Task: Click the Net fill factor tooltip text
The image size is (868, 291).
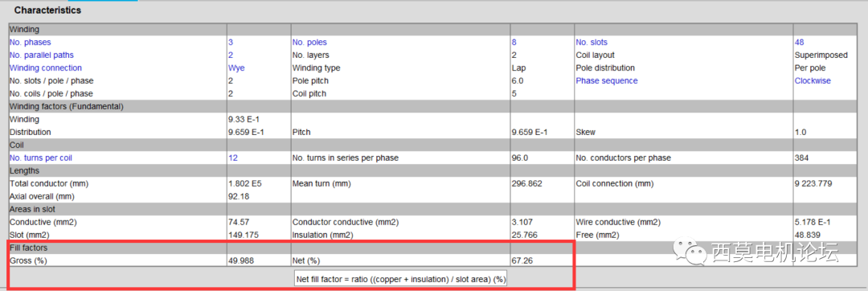Action: pos(401,280)
